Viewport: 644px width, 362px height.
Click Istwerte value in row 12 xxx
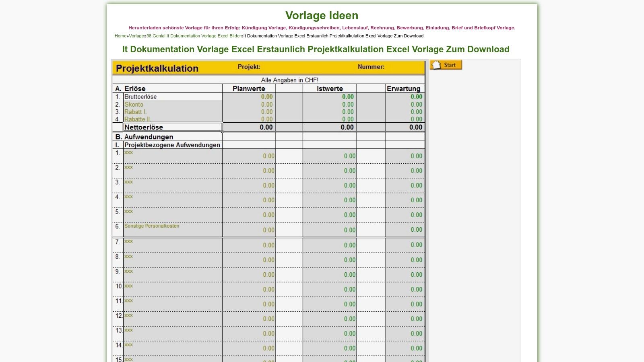(x=350, y=319)
